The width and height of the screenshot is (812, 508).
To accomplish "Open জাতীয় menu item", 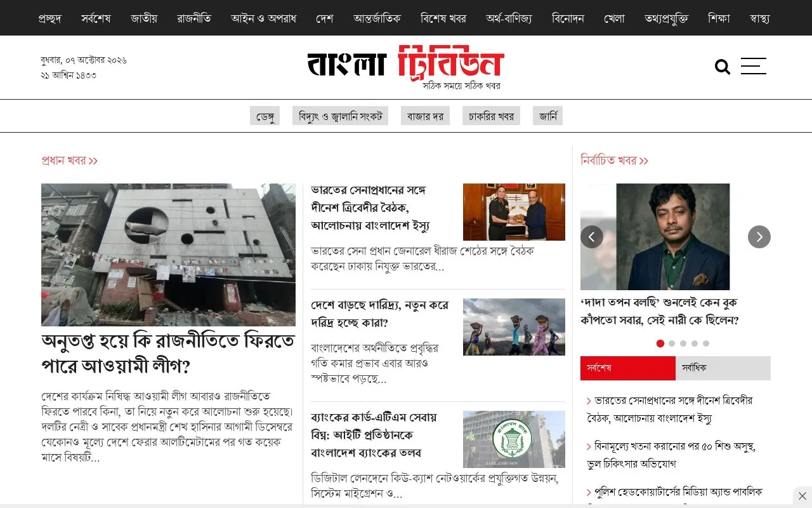I will click(144, 18).
